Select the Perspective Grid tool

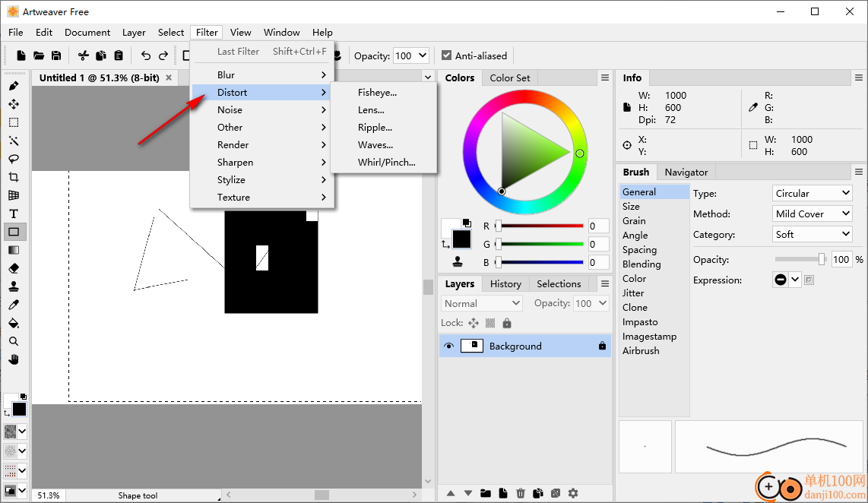(14, 195)
